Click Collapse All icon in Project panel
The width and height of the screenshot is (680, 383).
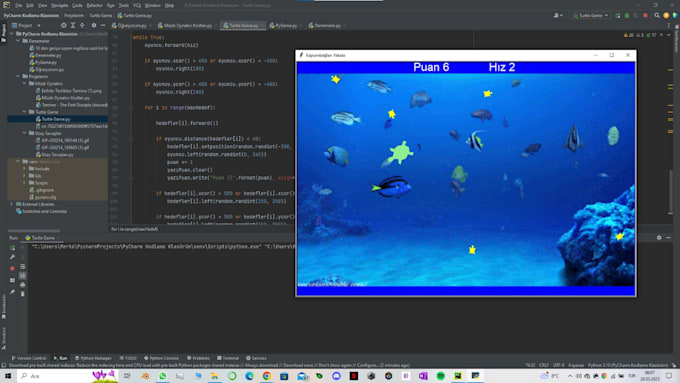tap(82, 26)
